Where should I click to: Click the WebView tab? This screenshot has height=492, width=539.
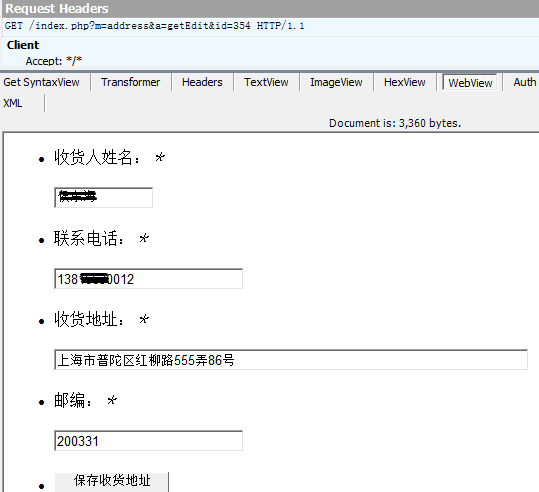[470, 83]
